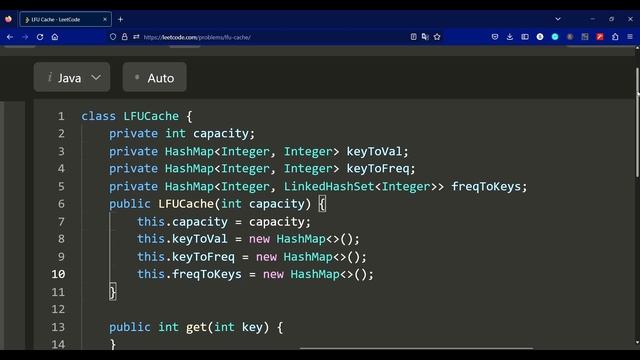Click the gray round extension icon

pyautogui.click(x=570, y=37)
